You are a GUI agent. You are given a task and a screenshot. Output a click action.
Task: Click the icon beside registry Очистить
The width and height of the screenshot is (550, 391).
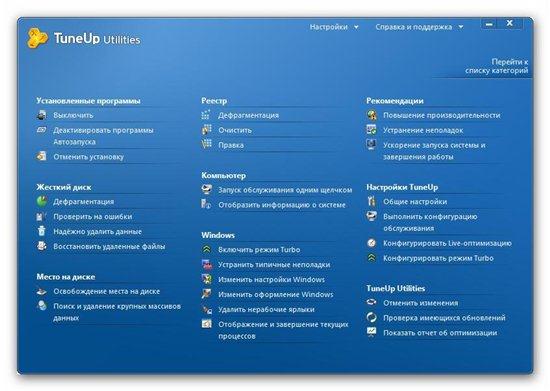(207, 130)
